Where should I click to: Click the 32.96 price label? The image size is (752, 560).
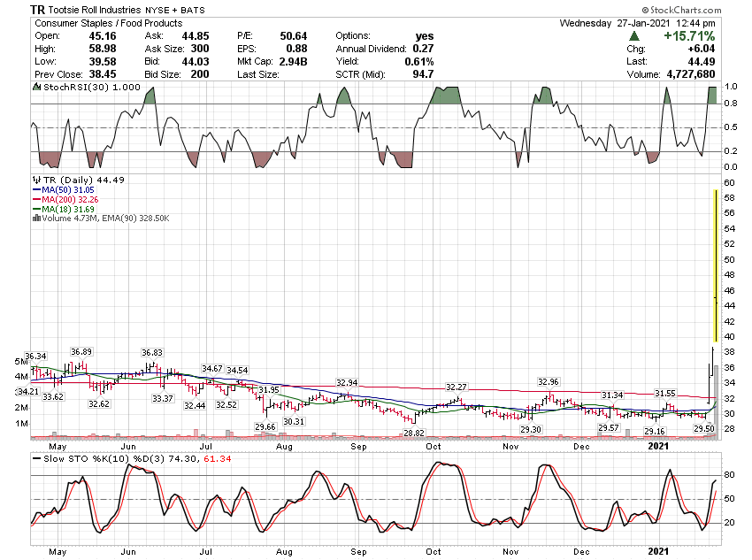549,381
